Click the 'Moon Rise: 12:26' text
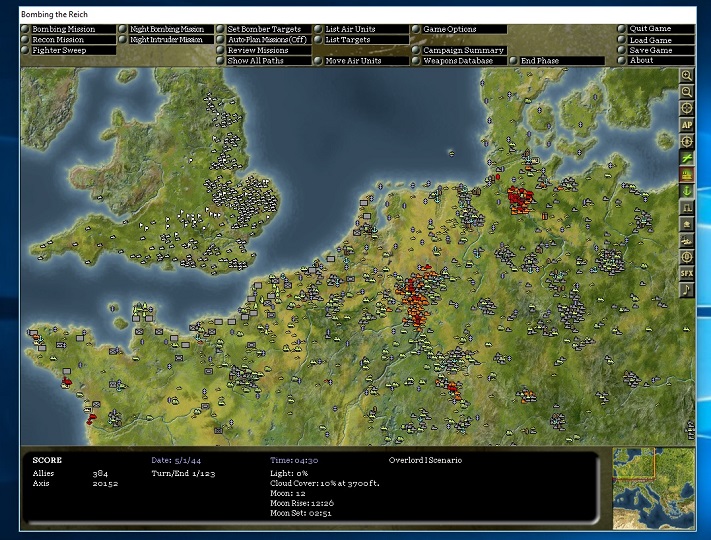 tap(302, 503)
